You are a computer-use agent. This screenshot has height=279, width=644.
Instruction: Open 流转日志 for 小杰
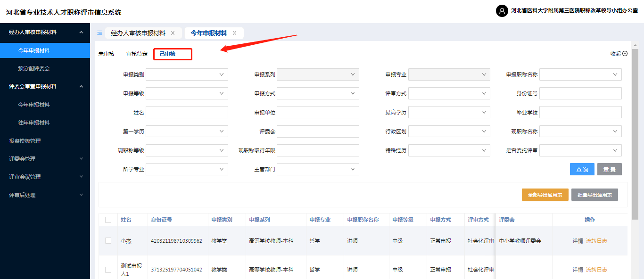(596, 241)
